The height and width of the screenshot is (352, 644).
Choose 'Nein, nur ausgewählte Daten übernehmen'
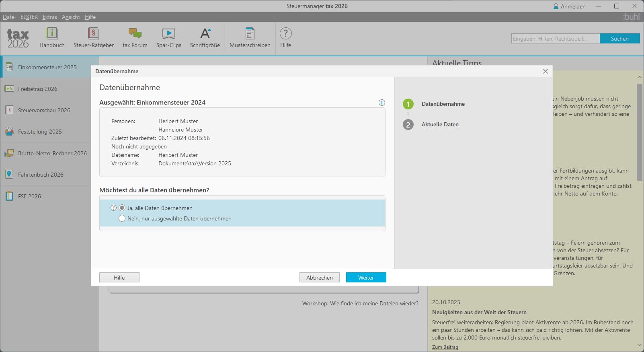122,218
